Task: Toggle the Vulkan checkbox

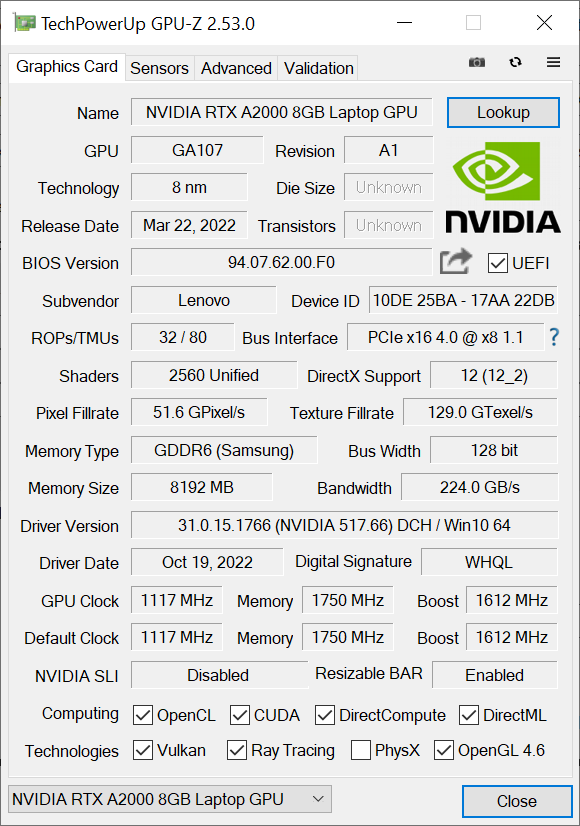Action: click(x=143, y=750)
